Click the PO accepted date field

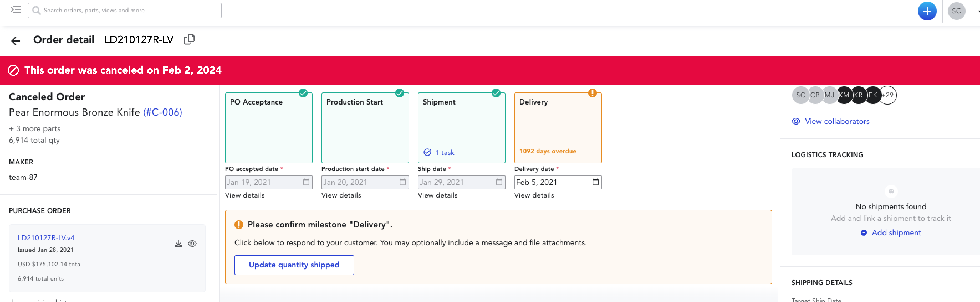(x=269, y=182)
